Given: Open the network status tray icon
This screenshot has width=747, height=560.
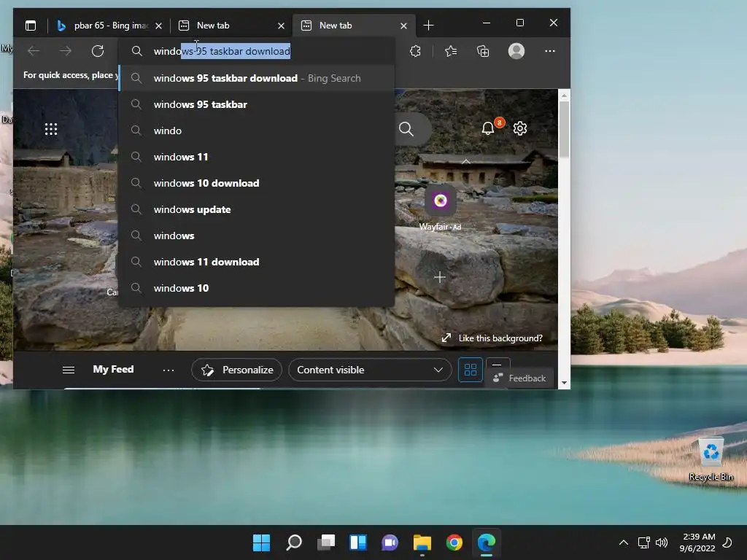Looking at the screenshot, I should 643,542.
